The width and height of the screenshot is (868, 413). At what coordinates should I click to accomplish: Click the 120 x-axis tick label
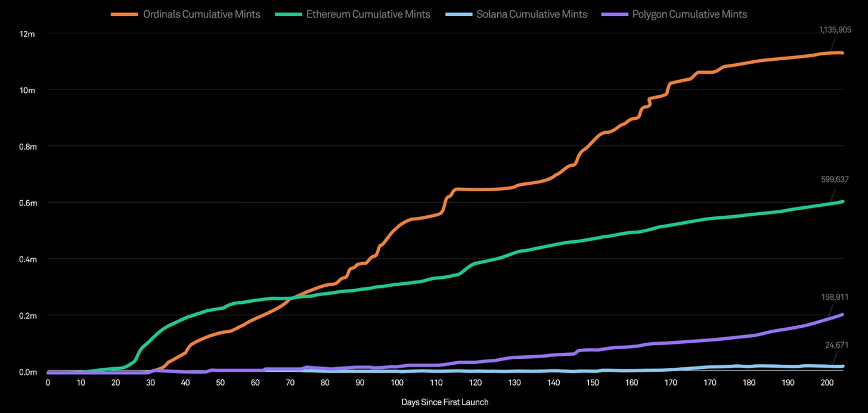point(475,383)
